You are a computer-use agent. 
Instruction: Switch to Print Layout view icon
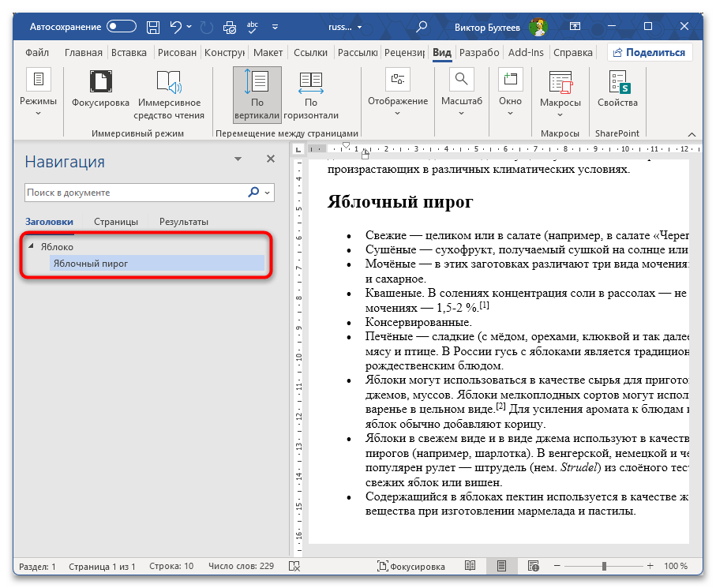coord(501,566)
